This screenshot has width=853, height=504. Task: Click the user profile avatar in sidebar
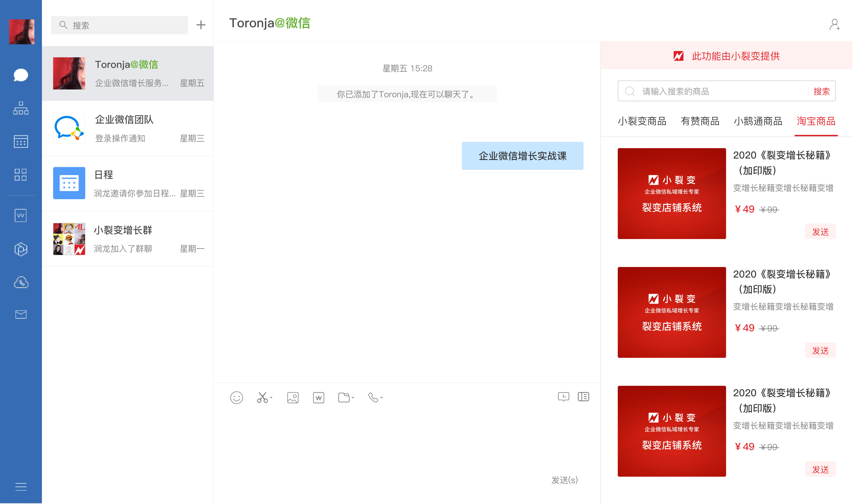coord(21,32)
